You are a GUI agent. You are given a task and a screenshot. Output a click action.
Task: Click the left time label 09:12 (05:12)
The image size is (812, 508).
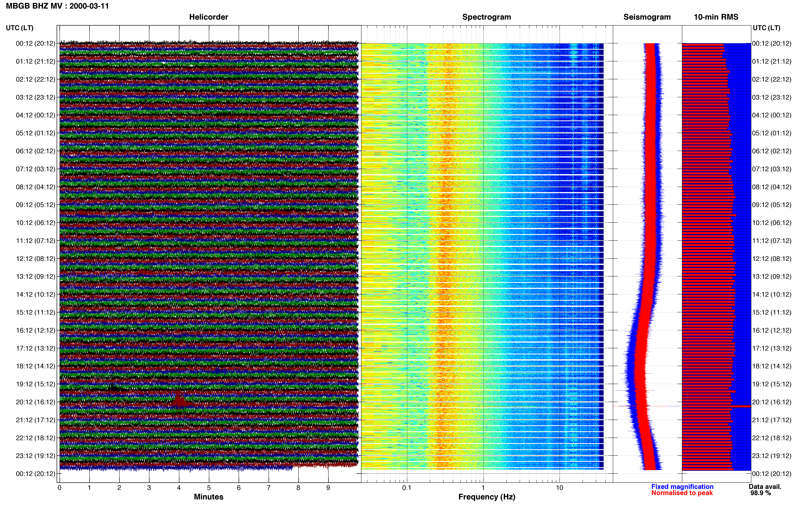36,205
